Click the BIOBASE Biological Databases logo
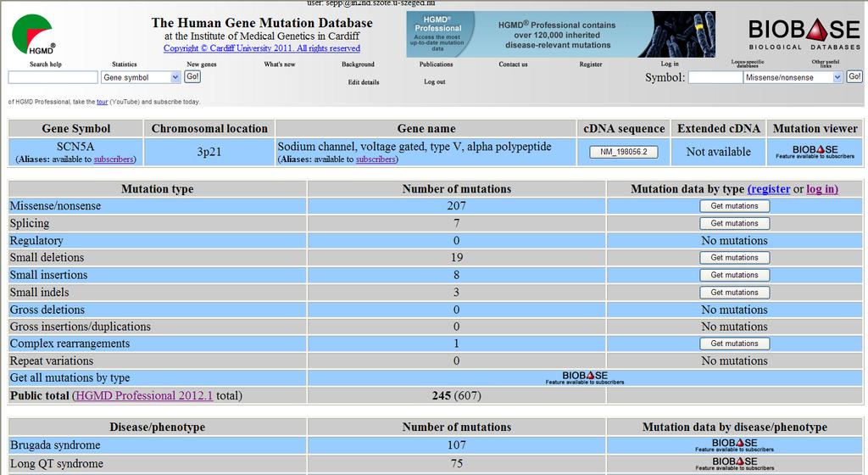 point(804,34)
